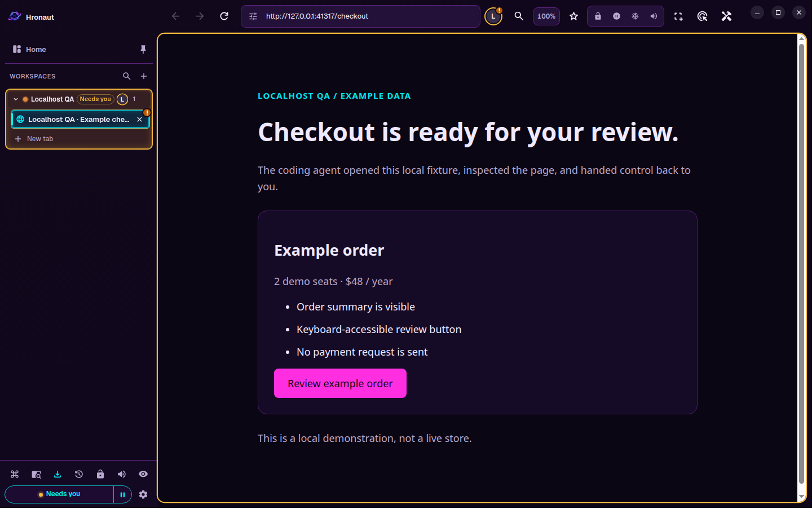812x508 pixels.
Task: Open the L profile avatar in toolbar
Action: click(x=493, y=16)
